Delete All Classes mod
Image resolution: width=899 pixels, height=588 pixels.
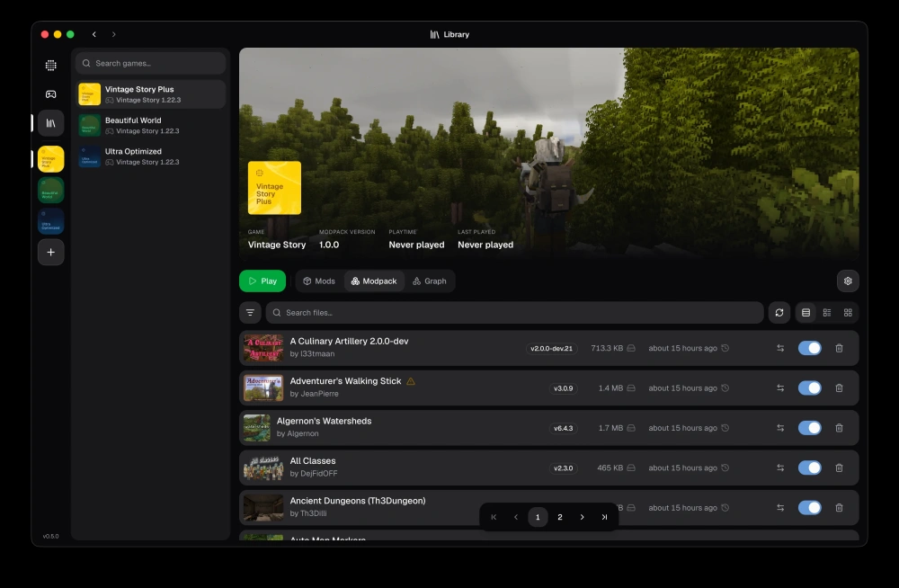coord(839,468)
